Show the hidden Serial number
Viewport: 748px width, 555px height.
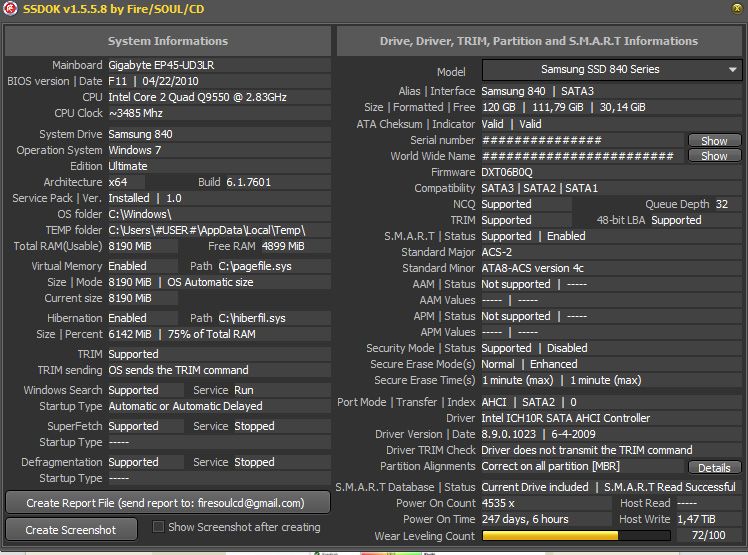[x=714, y=140]
